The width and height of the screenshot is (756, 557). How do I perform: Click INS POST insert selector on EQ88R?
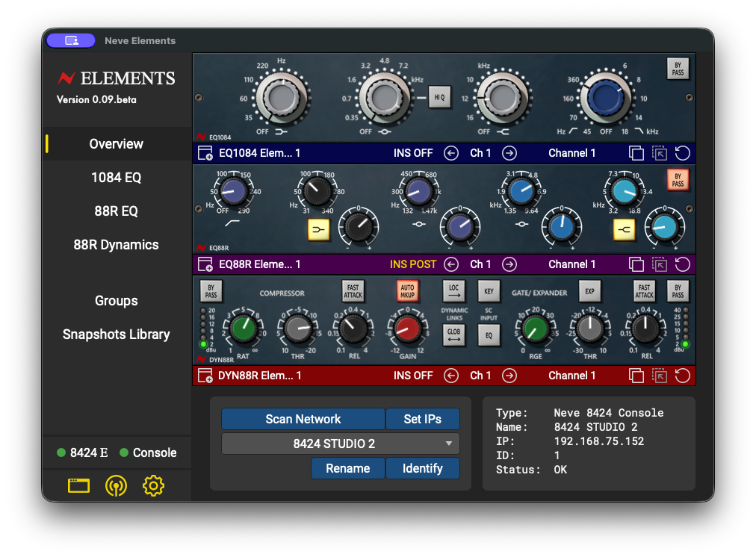(412, 264)
